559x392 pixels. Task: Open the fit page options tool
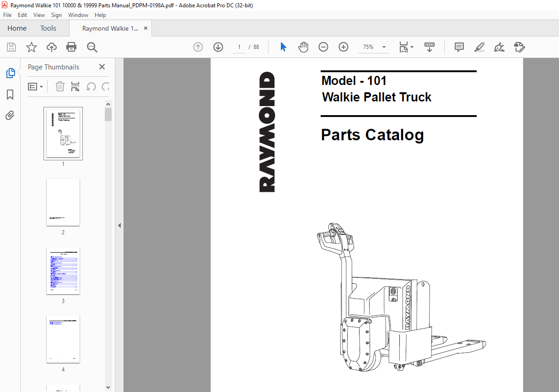pyautogui.click(x=406, y=47)
